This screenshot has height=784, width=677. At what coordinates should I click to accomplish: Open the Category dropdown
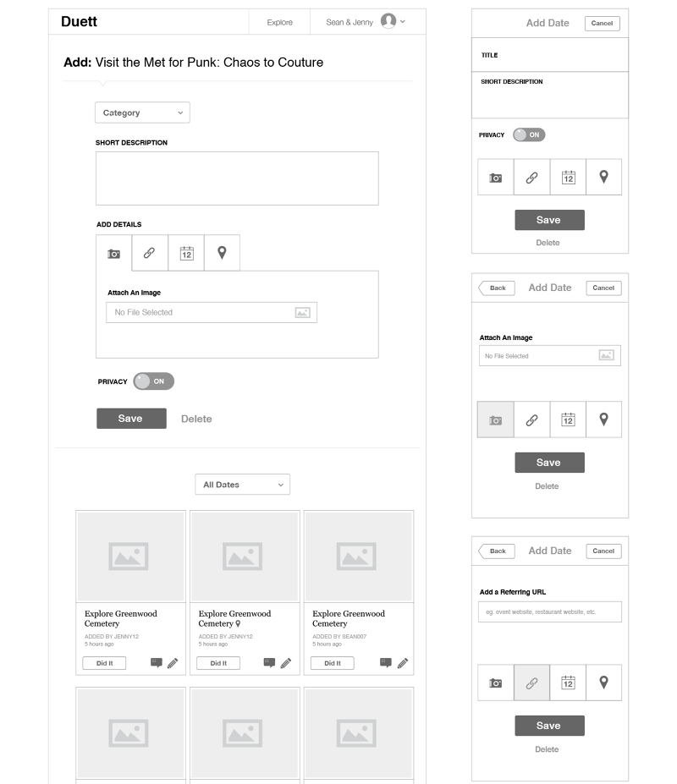142,112
